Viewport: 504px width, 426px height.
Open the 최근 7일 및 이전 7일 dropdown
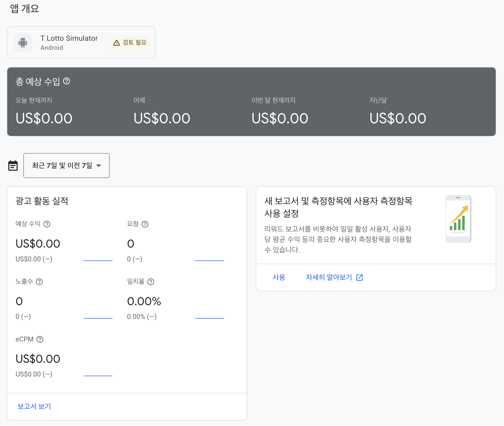pos(62,166)
